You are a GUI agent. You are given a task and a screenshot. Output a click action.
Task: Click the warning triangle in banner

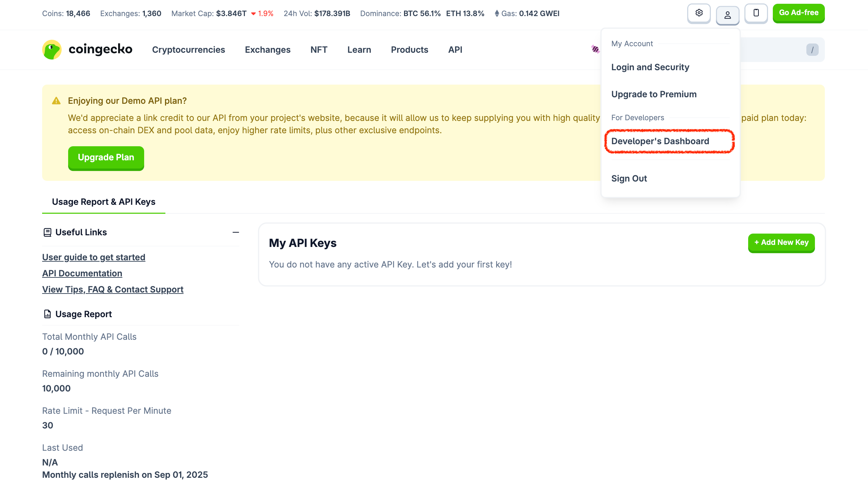[56, 101]
